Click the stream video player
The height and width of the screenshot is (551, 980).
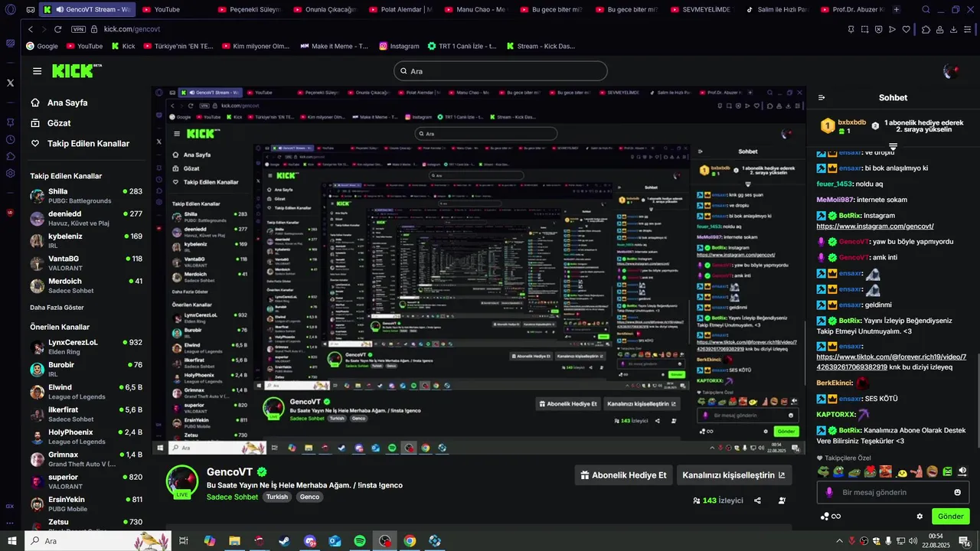click(479, 272)
